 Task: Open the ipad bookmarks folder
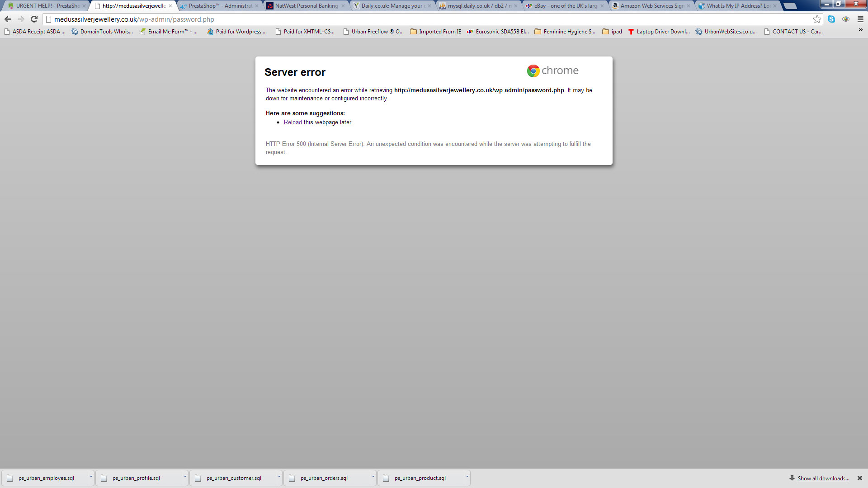click(612, 32)
